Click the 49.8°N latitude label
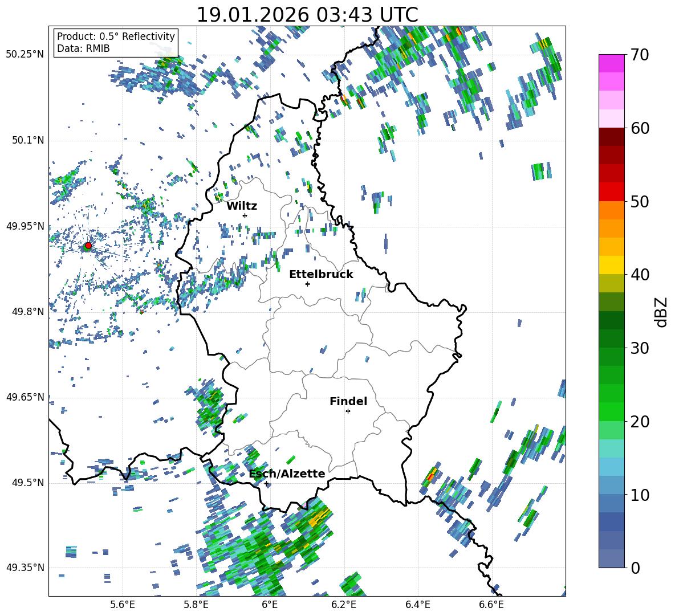This screenshot has height=616, width=675. (x=27, y=312)
